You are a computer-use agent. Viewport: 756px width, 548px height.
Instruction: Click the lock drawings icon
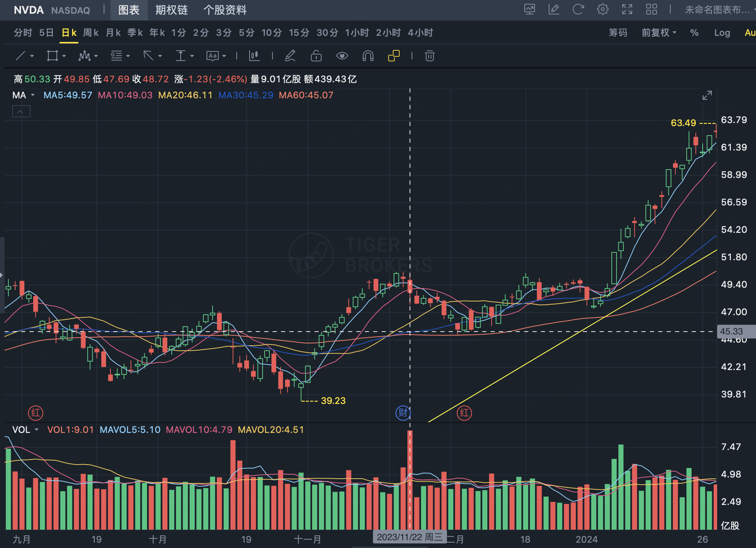coord(316,56)
